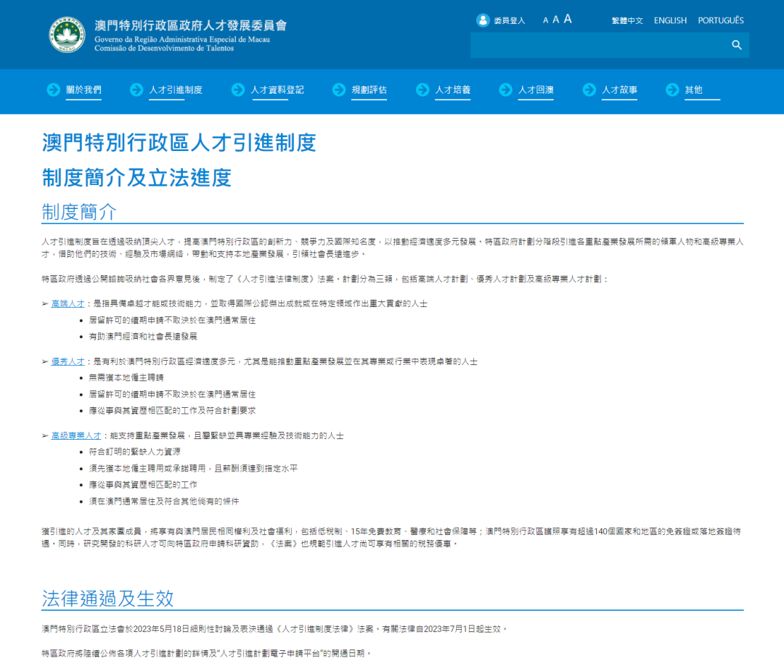
Task: Open the 其他 navigation menu
Action: click(x=693, y=90)
